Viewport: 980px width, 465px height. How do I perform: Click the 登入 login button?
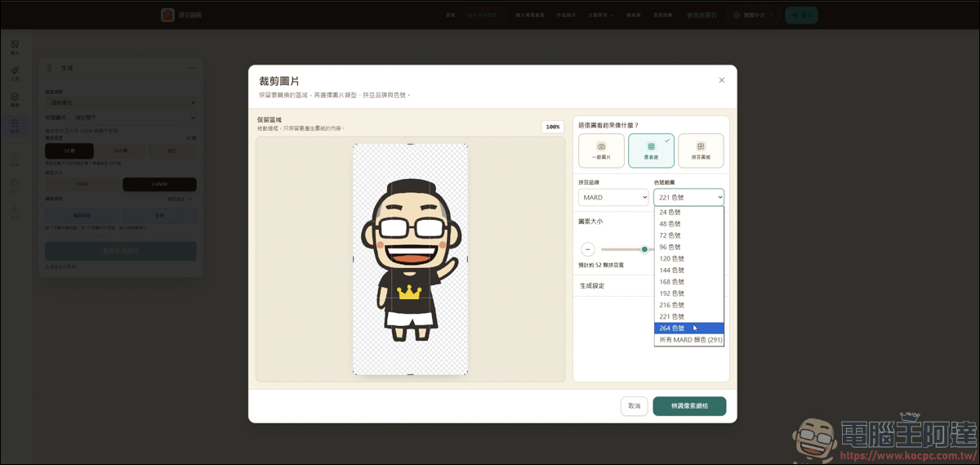pyautogui.click(x=801, y=15)
